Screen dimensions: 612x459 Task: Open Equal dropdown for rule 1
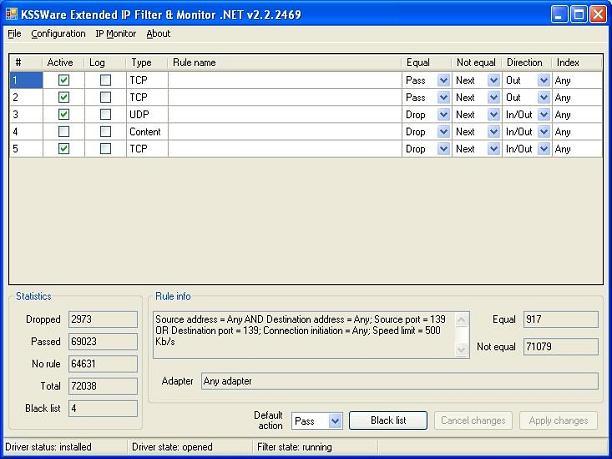pyautogui.click(x=443, y=80)
